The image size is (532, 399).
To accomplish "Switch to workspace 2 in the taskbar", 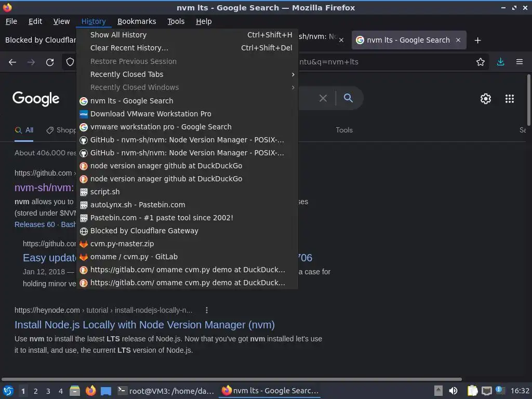I will 36,391.
